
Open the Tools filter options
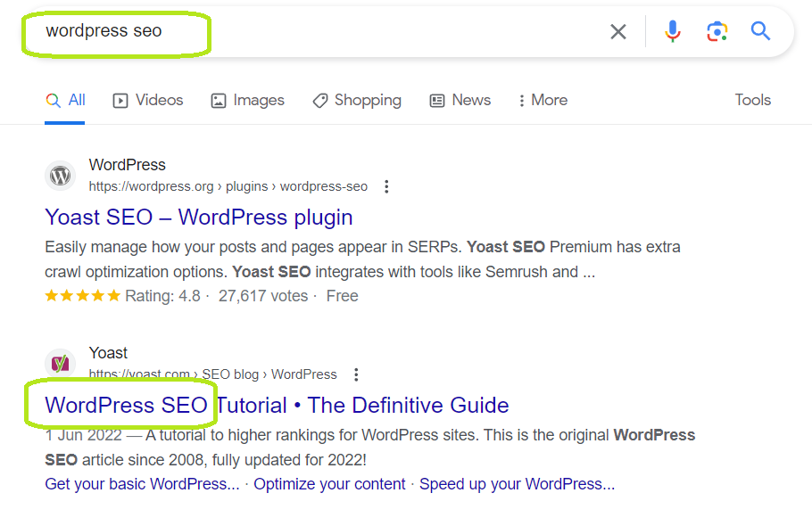(752, 100)
